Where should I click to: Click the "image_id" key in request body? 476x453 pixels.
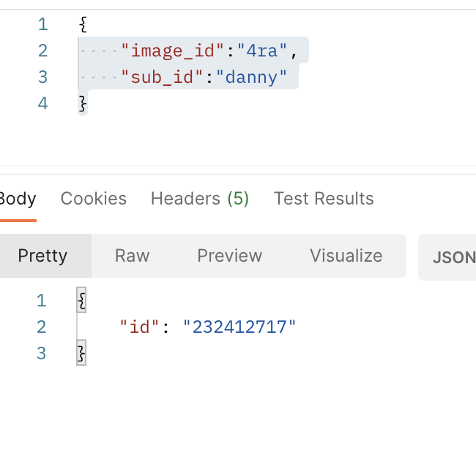[172, 51]
